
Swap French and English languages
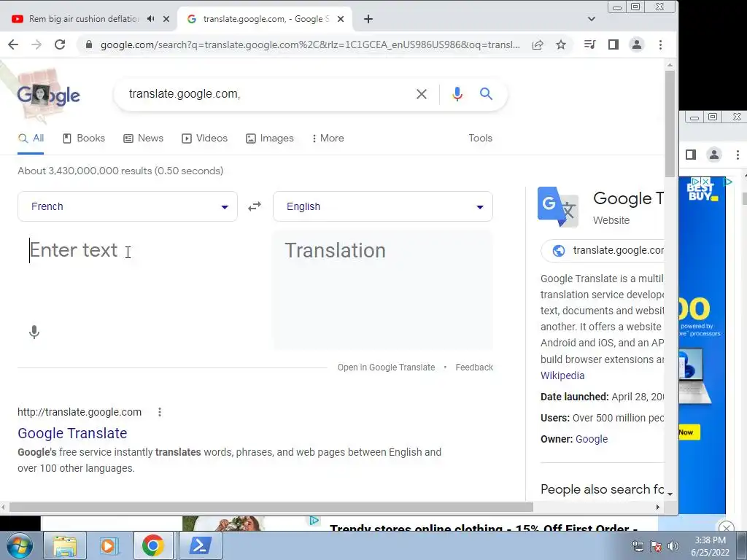[255, 206]
